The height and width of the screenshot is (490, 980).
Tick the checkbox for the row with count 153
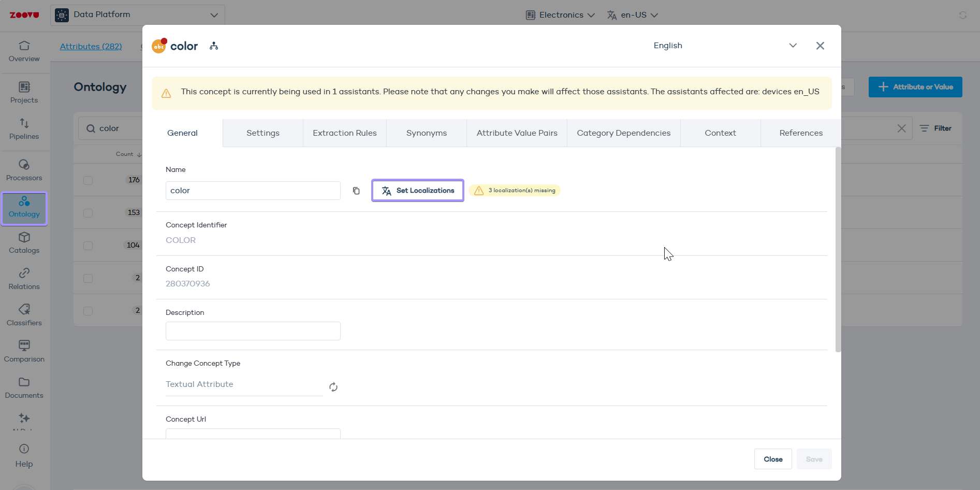coord(88,213)
